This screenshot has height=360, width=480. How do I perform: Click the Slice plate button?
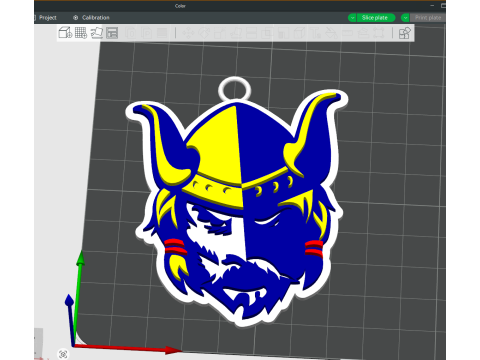coord(375,18)
